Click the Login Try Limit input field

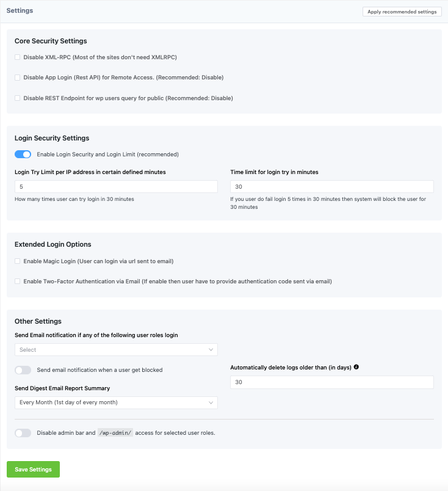pyautogui.click(x=116, y=187)
